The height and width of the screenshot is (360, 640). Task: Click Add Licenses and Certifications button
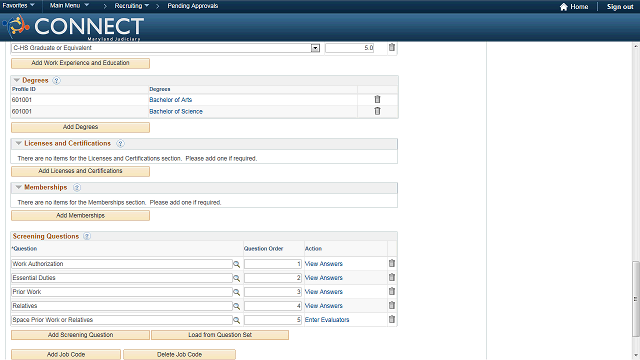tap(80, 171)
